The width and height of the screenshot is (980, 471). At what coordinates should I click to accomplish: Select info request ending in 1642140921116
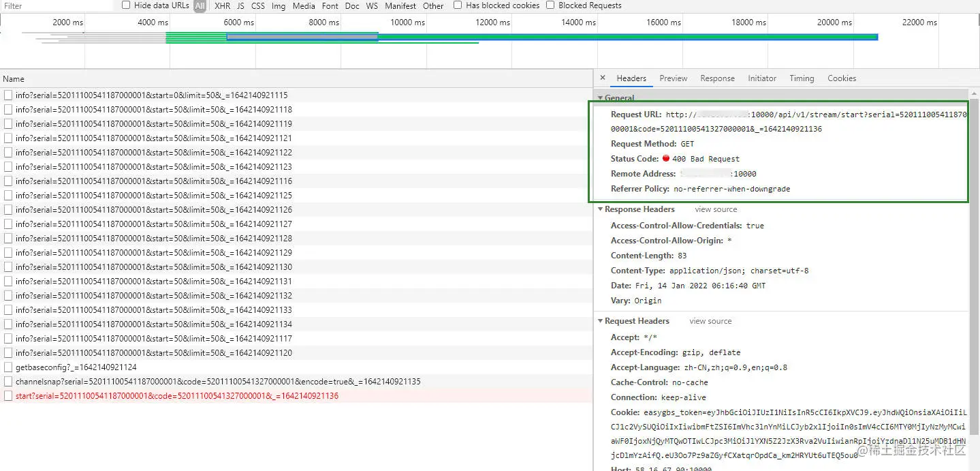296,181
